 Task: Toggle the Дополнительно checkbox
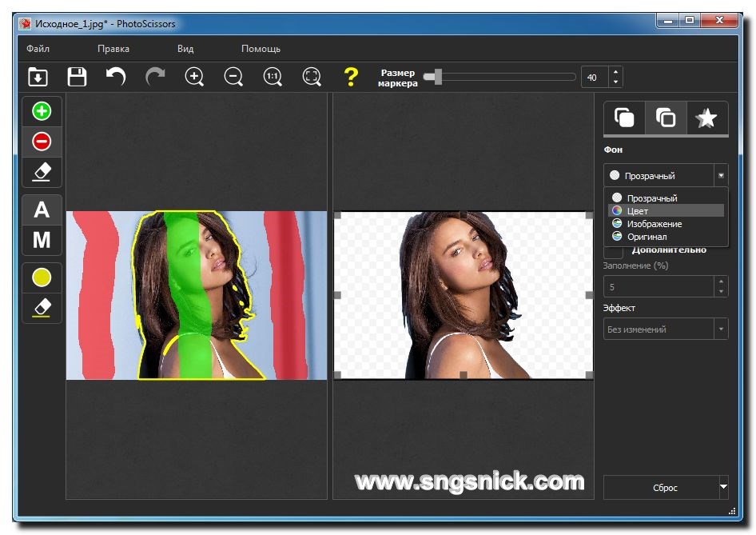[613, 251]
